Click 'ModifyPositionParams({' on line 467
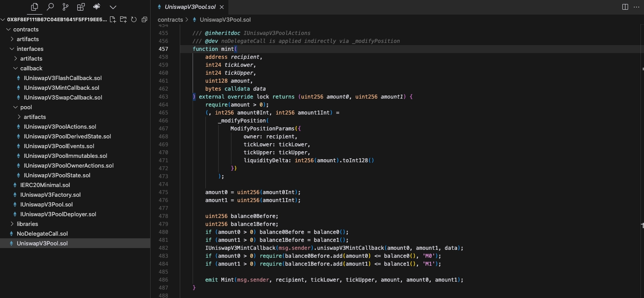The height and width of the screenshot is (298, 644). (265, 129)
